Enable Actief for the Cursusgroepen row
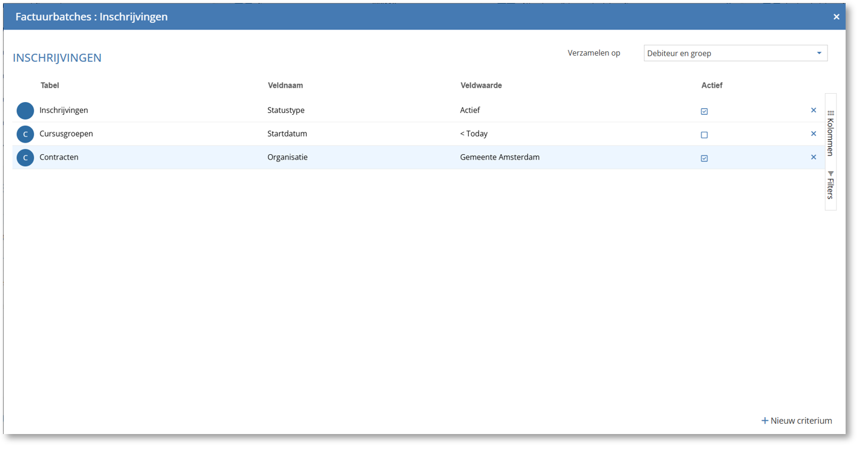This screenshot has height=457, width=868. [x=704, y=135]
